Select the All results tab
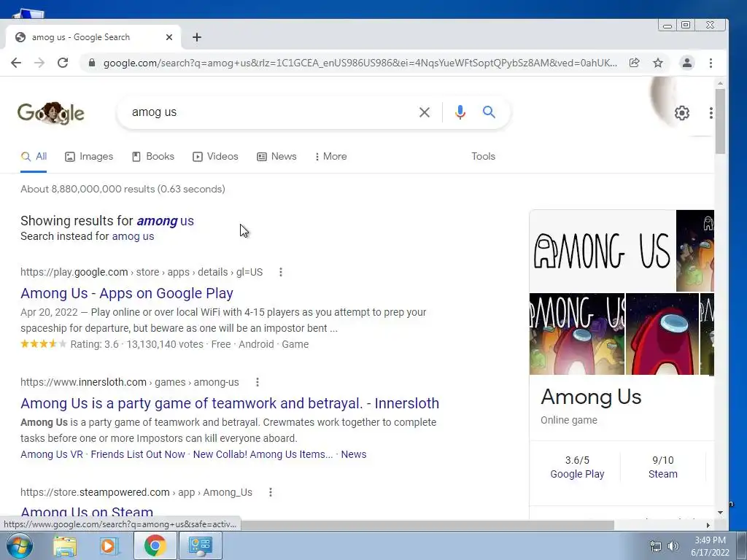This screenshot has width=747, height=560. [34, 156]
